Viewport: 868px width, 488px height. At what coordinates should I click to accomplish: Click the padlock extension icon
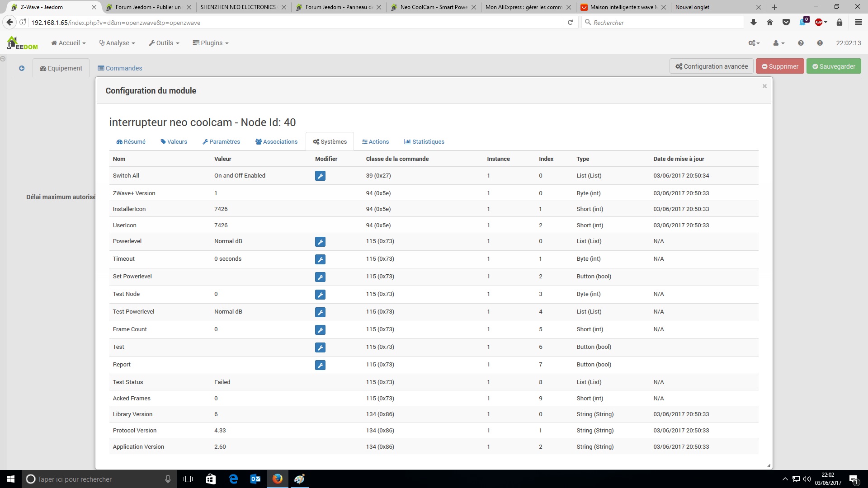click(840, 22)
